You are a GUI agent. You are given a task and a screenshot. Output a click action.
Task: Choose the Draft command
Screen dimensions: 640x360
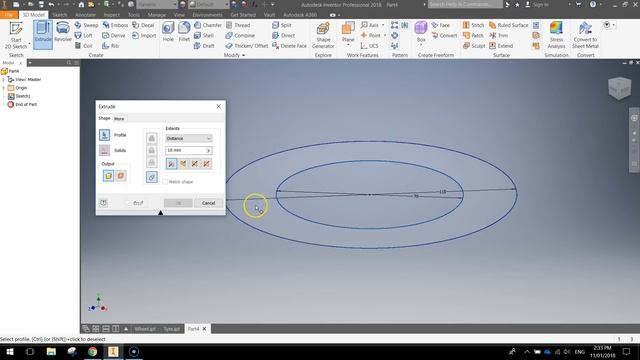tap(204, 46)
